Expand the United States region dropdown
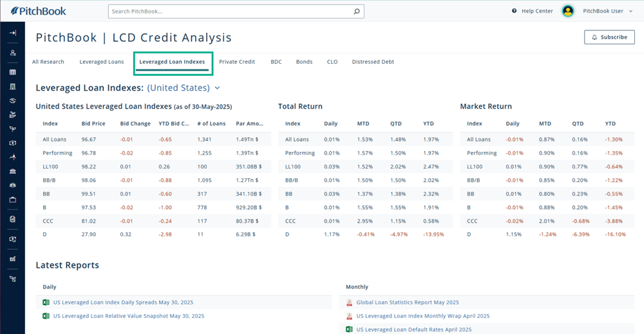644x334 pixels. pyautogui.click(x=184, y=88)
